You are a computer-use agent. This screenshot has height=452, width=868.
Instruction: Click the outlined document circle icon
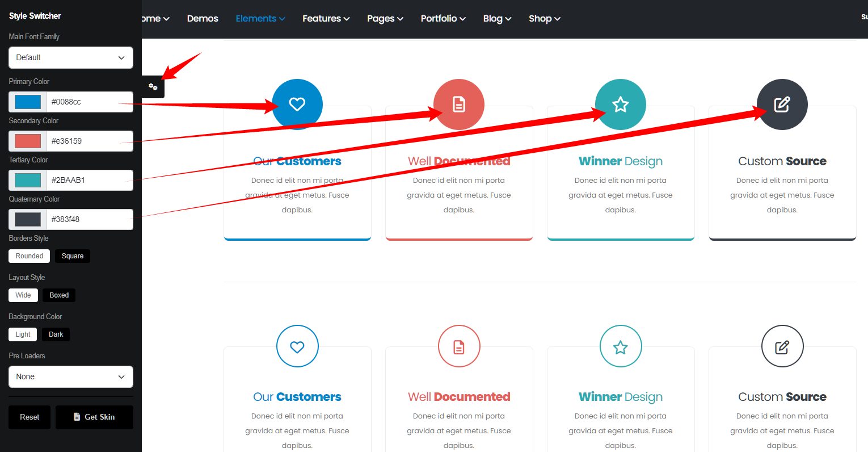[458, 346]
